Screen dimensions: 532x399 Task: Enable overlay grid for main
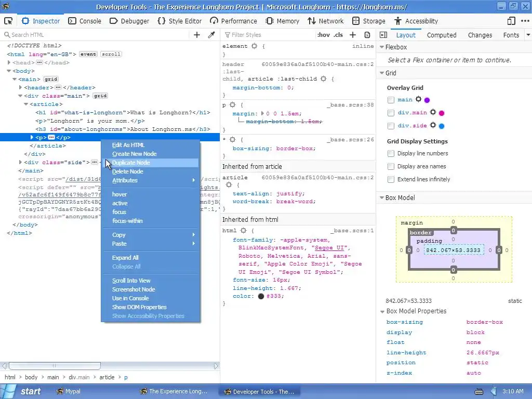point(391,100)
